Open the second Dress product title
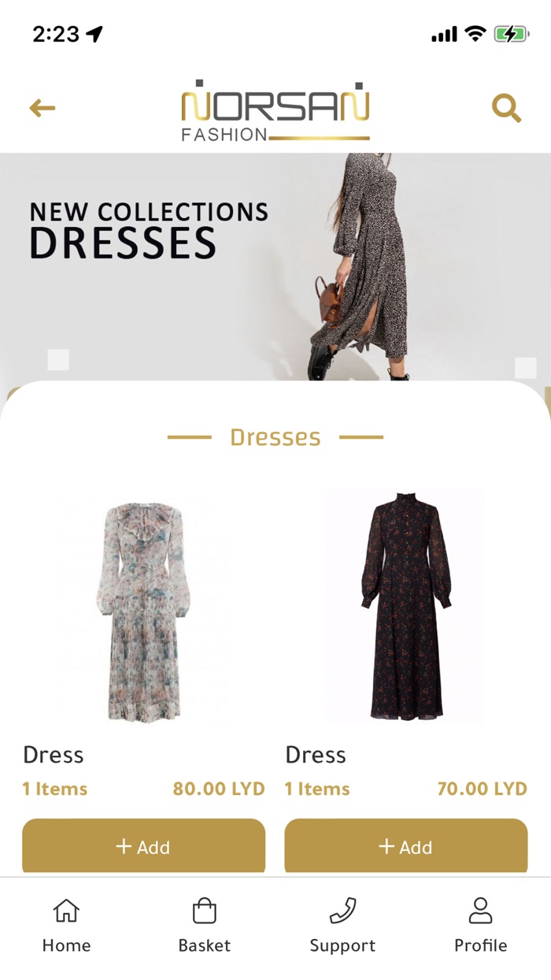Viewport: 551px width, 980px height. click(316, 755)
